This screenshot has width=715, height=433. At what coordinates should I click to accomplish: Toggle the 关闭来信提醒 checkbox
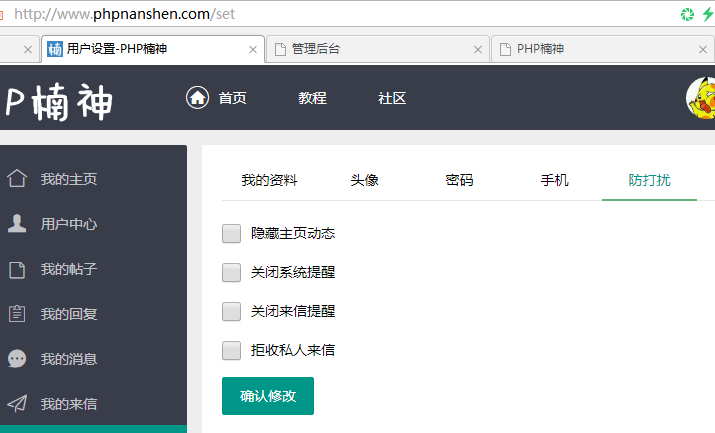231,311
